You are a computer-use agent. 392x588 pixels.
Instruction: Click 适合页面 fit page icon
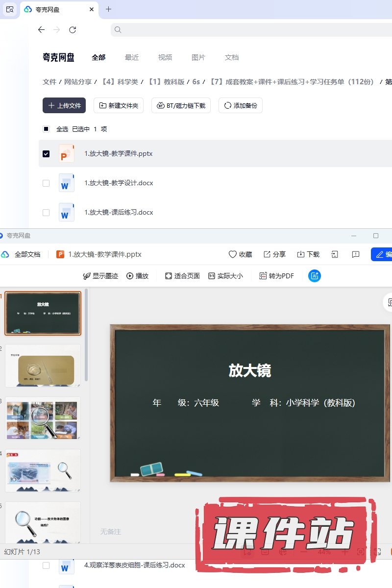click(x=169, y=276)
